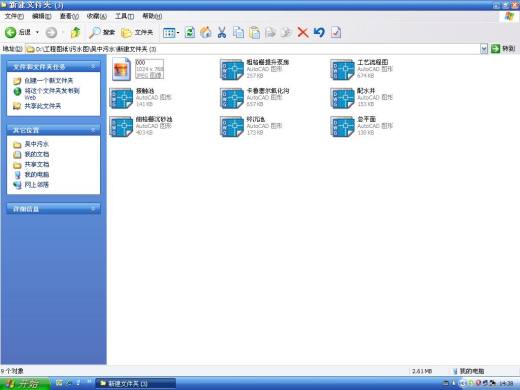Click the Cut scissors icon
Viewport: 520px width, 390px height.
222,32
